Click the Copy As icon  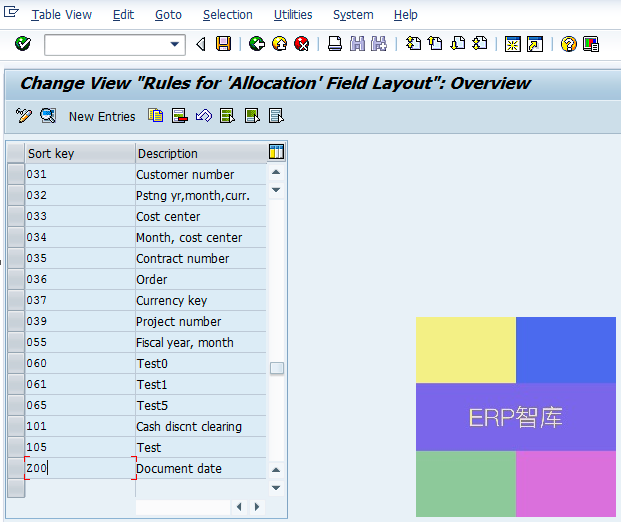point(155,116)
